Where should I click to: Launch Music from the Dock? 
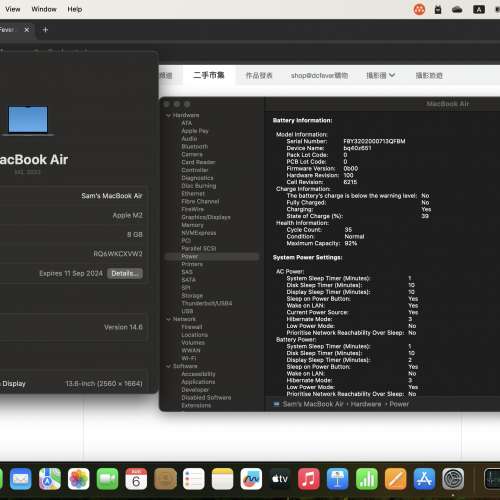[309, 479]
